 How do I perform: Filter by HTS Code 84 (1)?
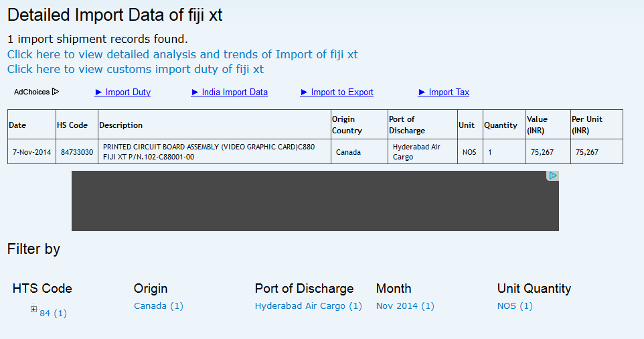[54, 313]
